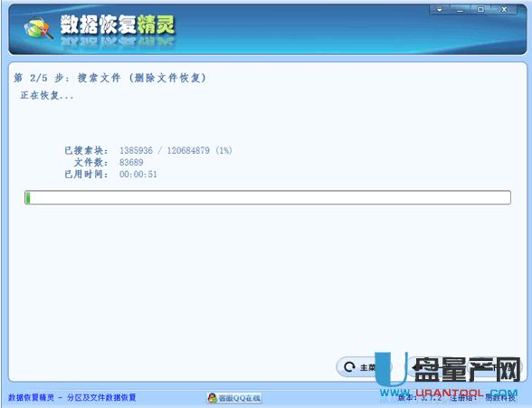Minimize the data recovery window
Screen dimensions: 532x408
pos(460,10)
